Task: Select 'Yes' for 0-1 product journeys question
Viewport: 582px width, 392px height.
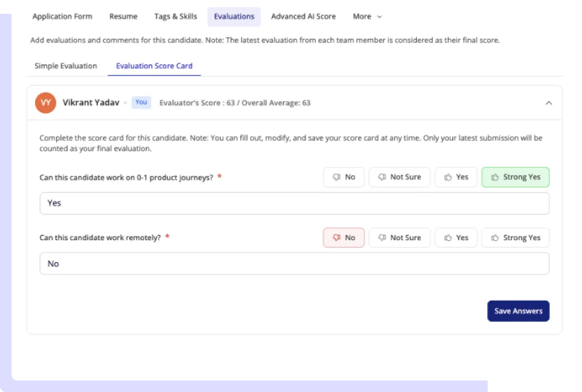Action: pos(455,177)
